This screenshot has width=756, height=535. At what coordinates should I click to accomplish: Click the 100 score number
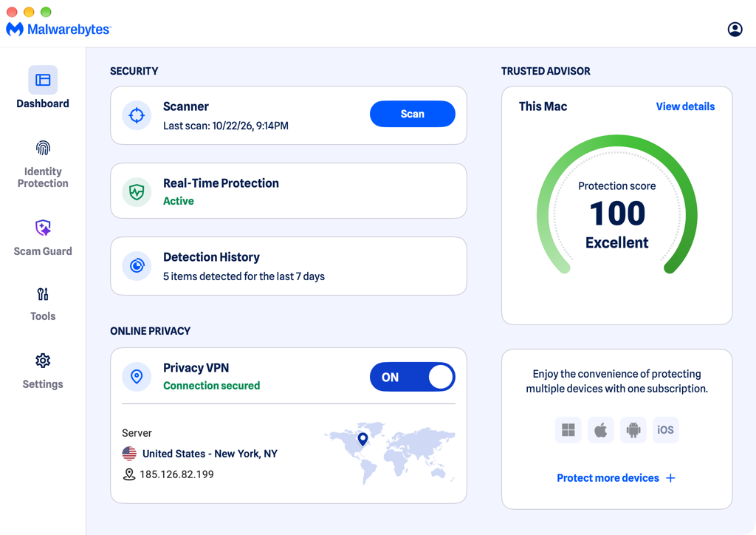[617, 214]
